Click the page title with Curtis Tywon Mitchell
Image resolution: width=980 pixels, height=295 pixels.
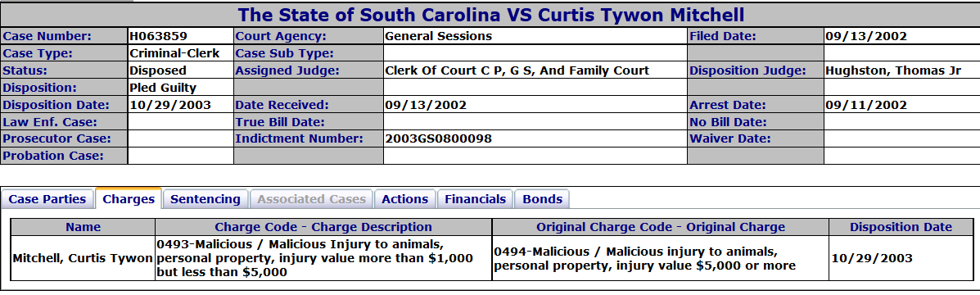(x=490, y=15)
